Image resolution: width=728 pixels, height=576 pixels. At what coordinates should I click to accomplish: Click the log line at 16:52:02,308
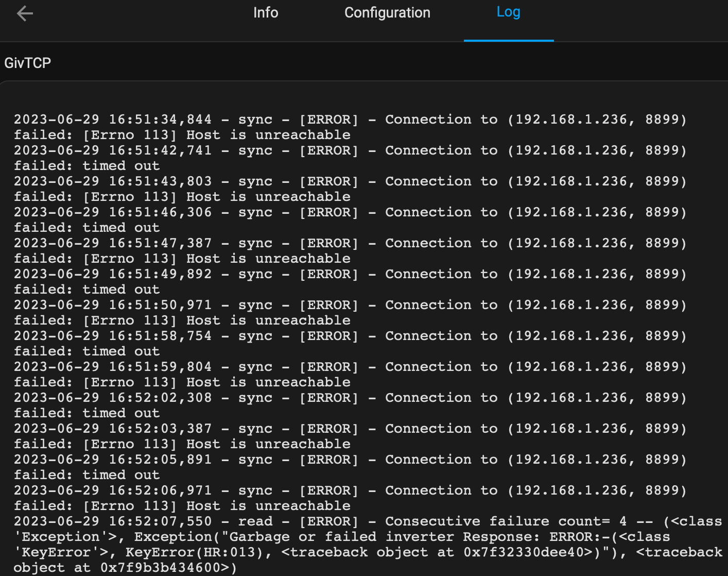[x=350, y=405]
